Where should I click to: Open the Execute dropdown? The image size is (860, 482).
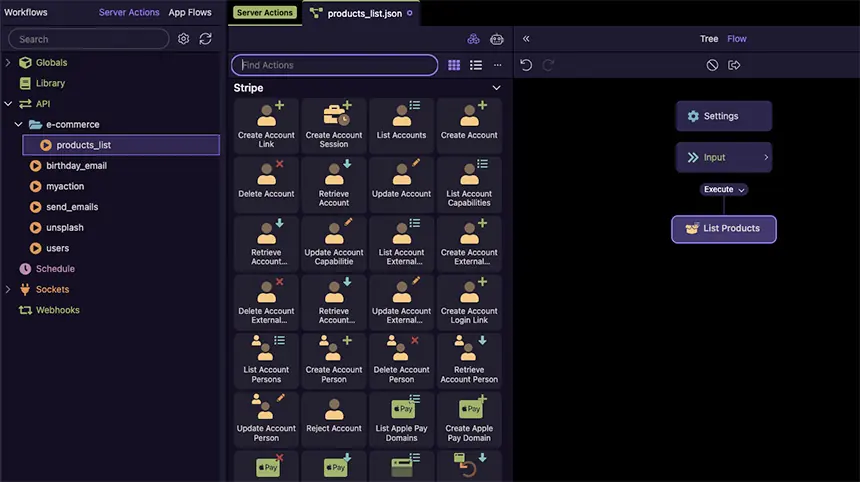[x=724, y=189]
